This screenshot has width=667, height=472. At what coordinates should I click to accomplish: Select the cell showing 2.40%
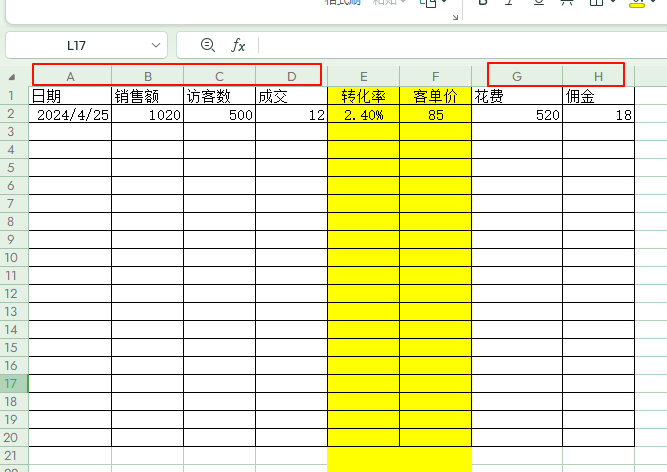point(364,114)
